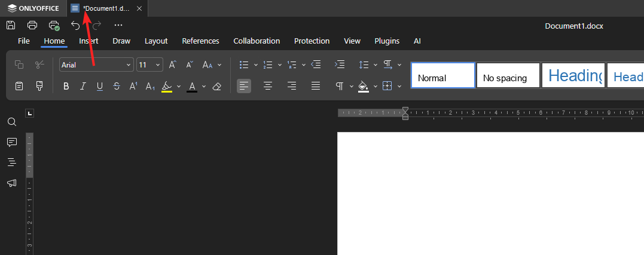Open the Comments panel icon
Viewport: 644px width, 255px height.
coord(11,142)
